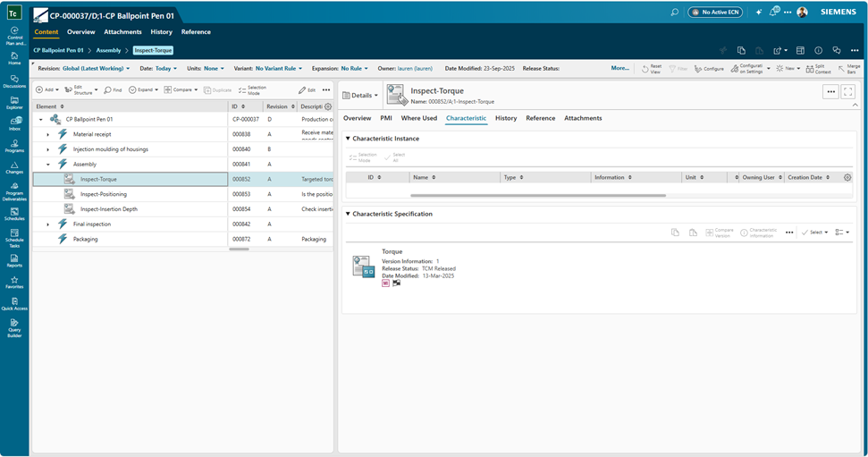The width and height of the screenshot is (868, 457).
Task: Switch to the Where Used tab
Action: 418,118
